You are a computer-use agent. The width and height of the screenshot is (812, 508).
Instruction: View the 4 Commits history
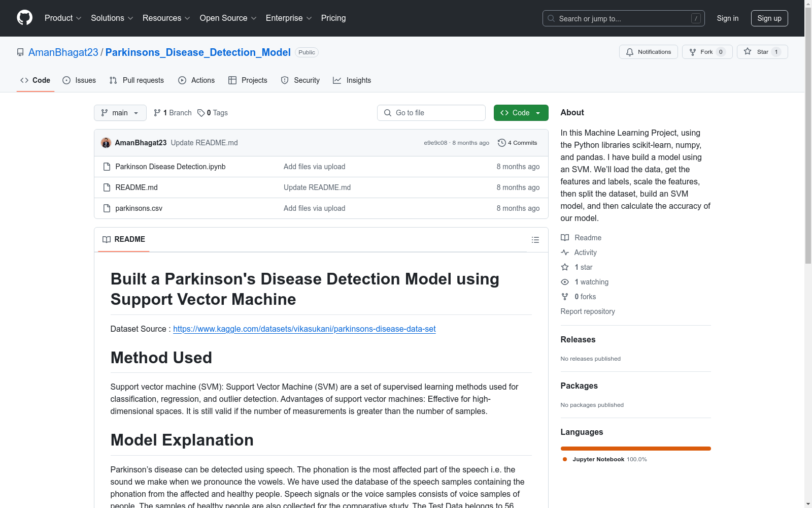click(x=518, y=143)
